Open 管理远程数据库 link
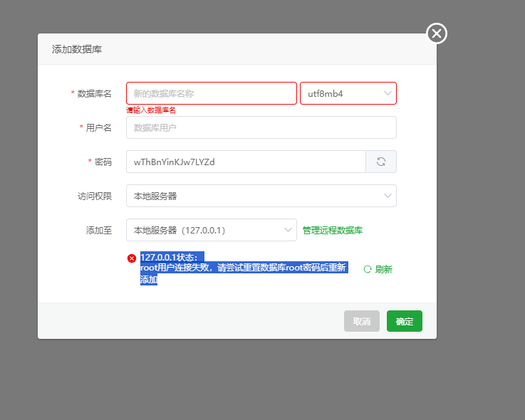Image resolution: width=525 pixels, height=420 pixels. (333, 230)
